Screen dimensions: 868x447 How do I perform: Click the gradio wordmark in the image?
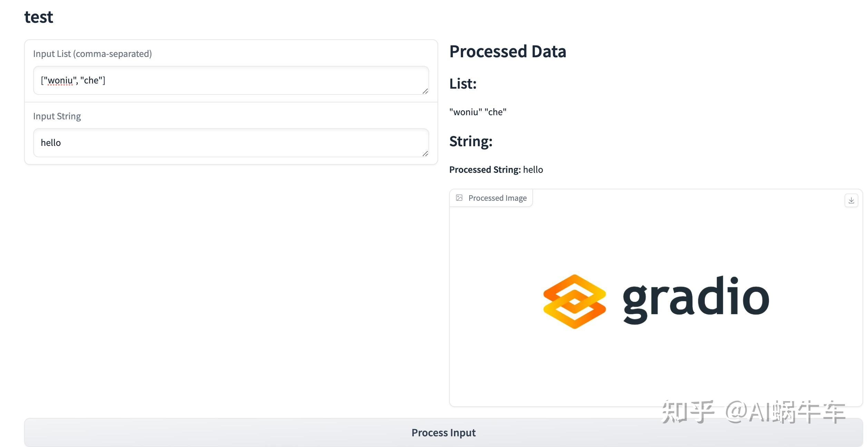(x=696, y=299)
